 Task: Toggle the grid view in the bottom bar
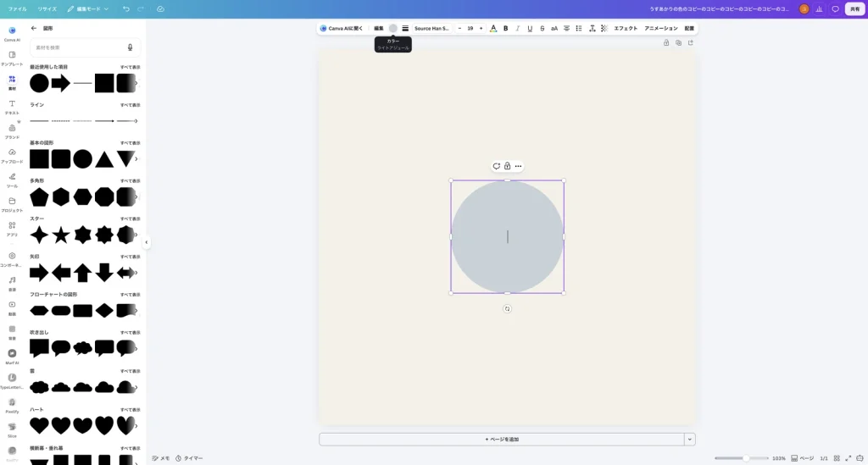837,458
